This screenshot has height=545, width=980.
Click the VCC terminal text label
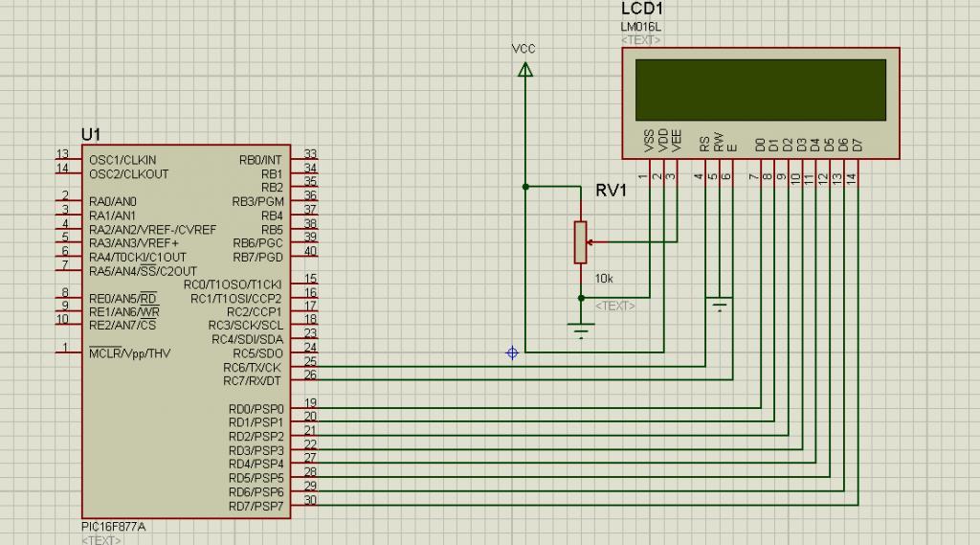pos(523,49)
